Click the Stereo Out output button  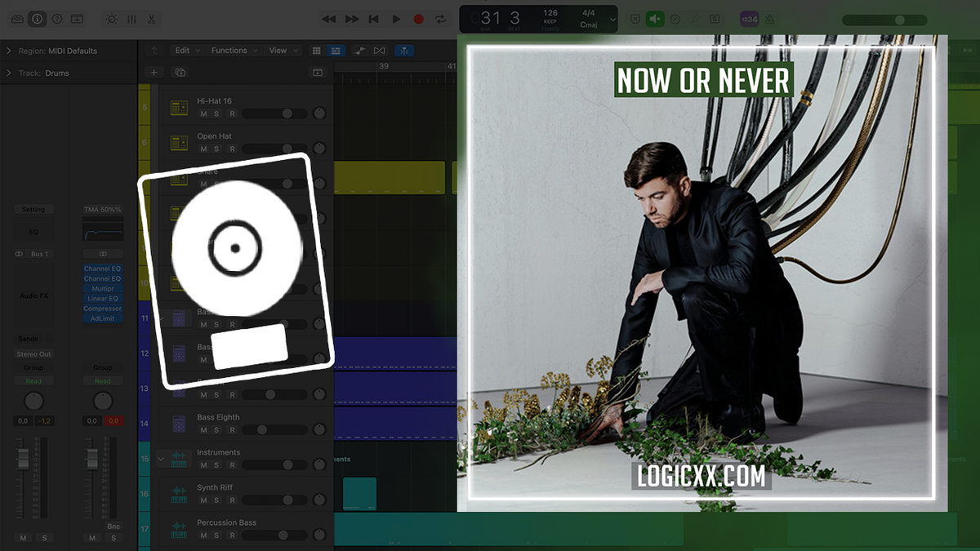[x=33, y=354]
